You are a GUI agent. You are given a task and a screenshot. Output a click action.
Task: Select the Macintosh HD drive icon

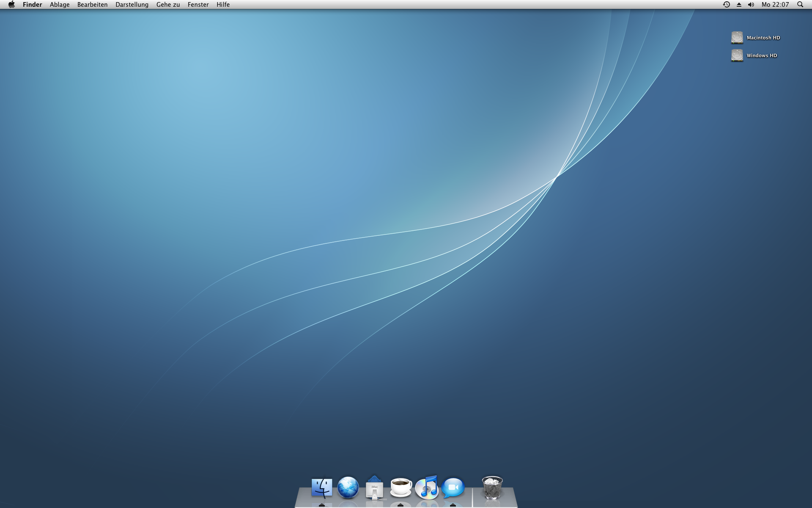[x=737, y=38]
